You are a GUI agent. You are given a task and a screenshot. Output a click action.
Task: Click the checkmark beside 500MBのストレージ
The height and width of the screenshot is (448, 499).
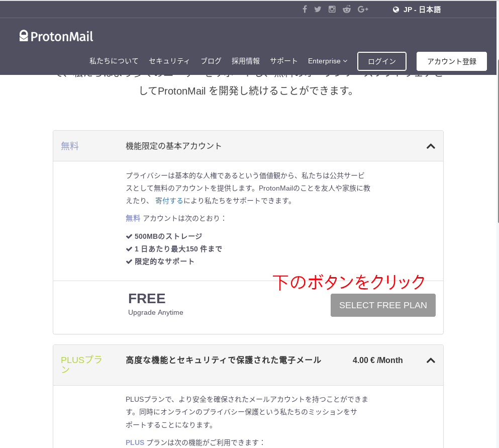coord(129,236)
